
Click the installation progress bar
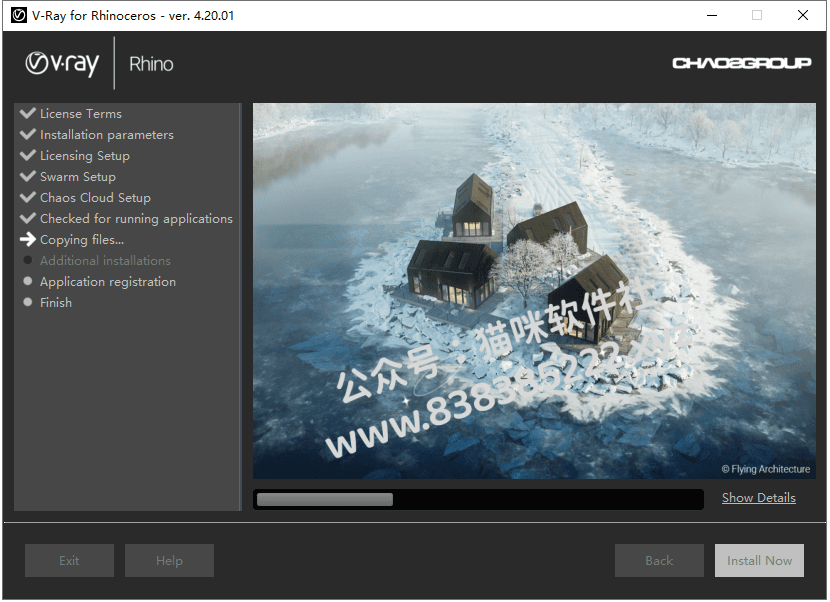click(479, 499)
